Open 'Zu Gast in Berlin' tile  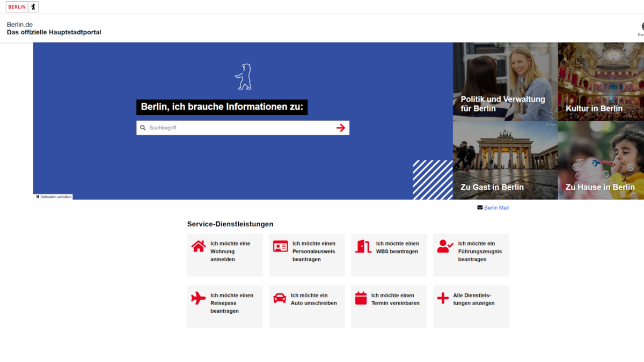click(505, 160)
